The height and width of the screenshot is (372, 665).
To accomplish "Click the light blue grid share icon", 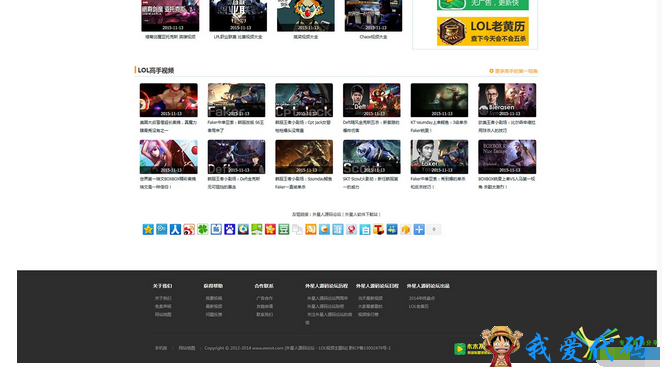I will coord(338,230).
